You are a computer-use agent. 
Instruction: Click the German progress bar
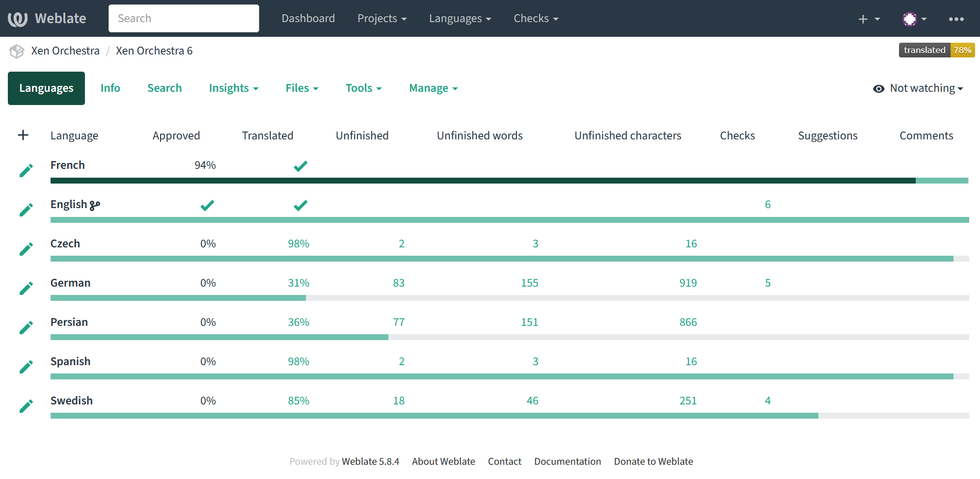(510, 298)
